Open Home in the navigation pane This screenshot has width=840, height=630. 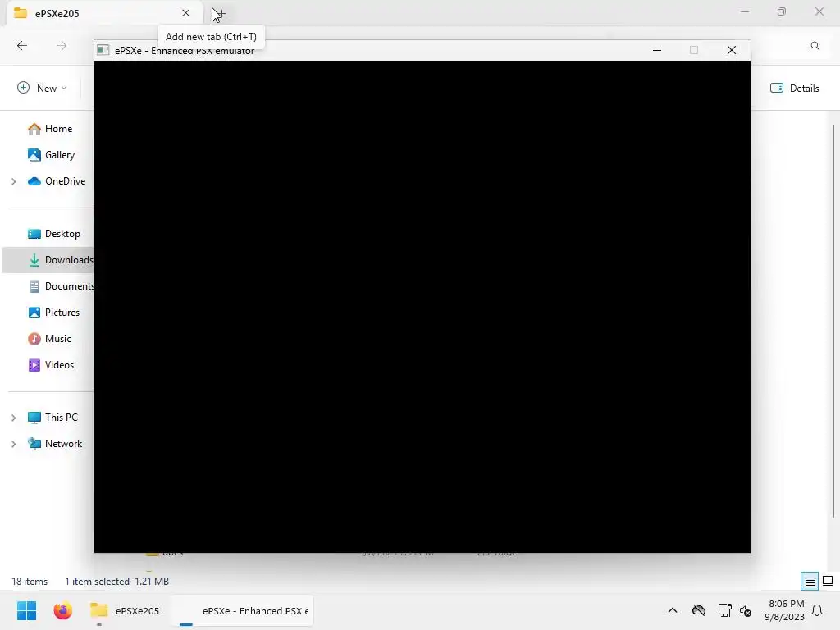[58, 129]
